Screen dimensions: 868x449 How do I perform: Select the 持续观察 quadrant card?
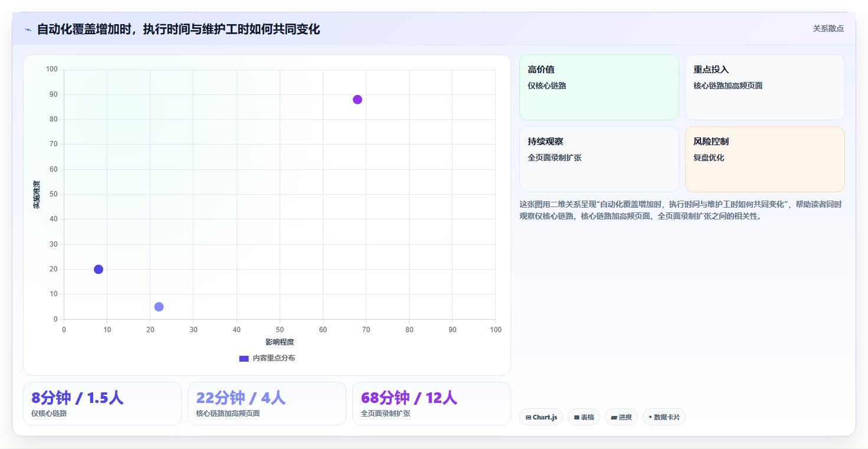[599, 159]
